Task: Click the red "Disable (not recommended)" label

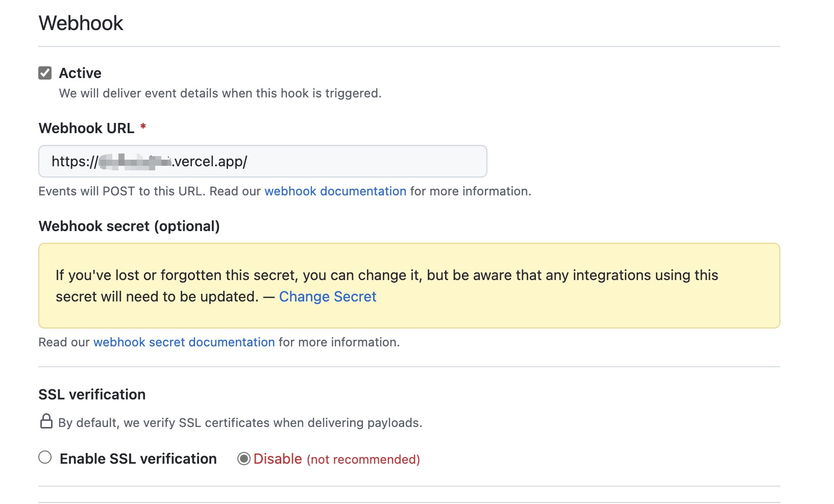Action: (336, 459)
